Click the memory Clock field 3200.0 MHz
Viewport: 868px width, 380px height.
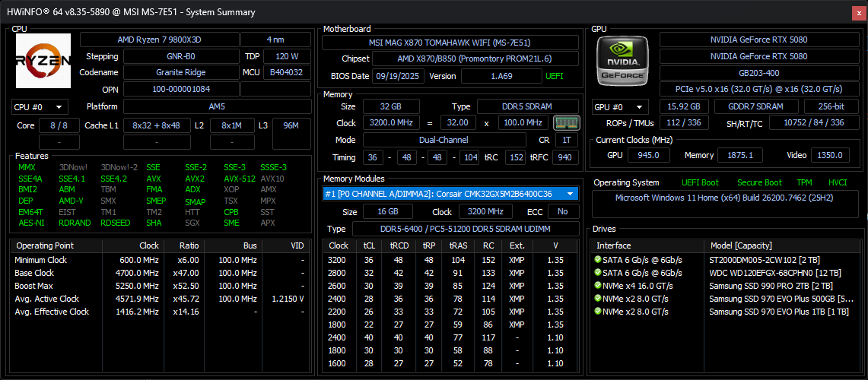(x=391, y=123)
